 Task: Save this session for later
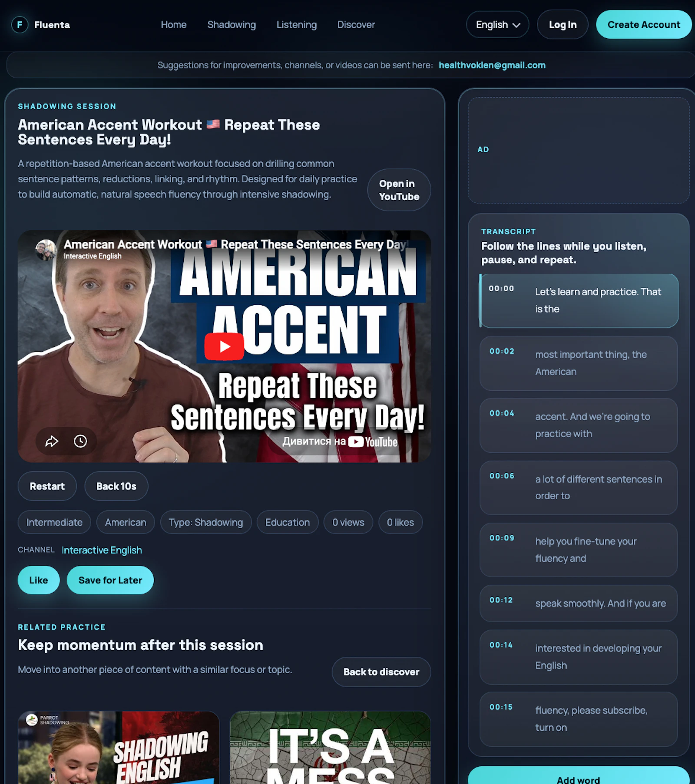110,580
